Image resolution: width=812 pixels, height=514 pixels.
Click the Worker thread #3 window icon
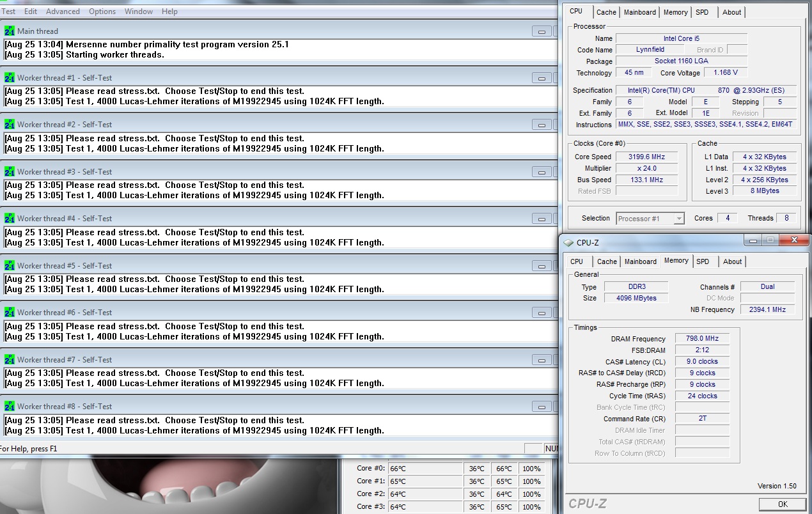(x=10, y=171)
